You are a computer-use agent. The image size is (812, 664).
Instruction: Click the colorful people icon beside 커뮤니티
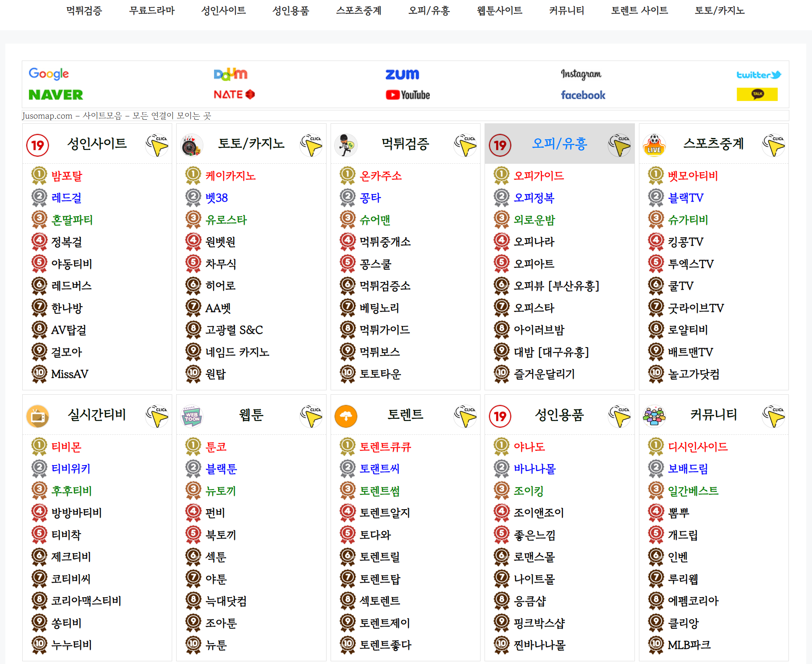tap(654, 416)
